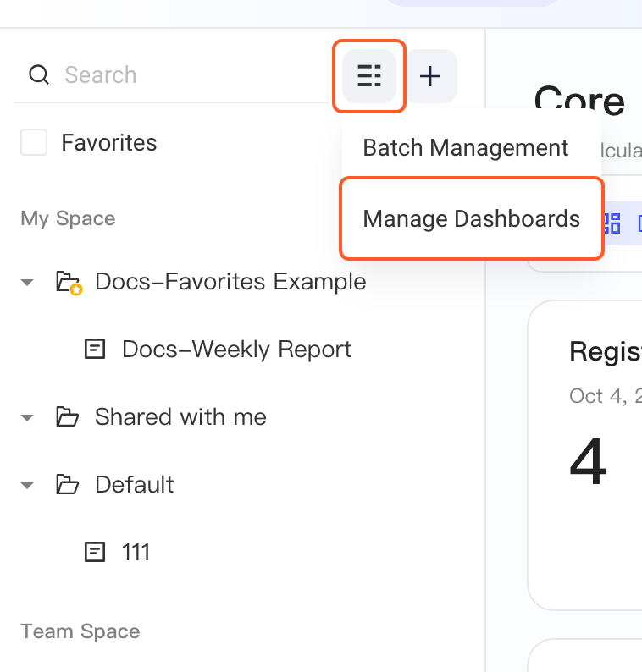Screen dimensions: 642x672
Task: Choose Manage Dashboards from the menu
Action: [471, 218]
